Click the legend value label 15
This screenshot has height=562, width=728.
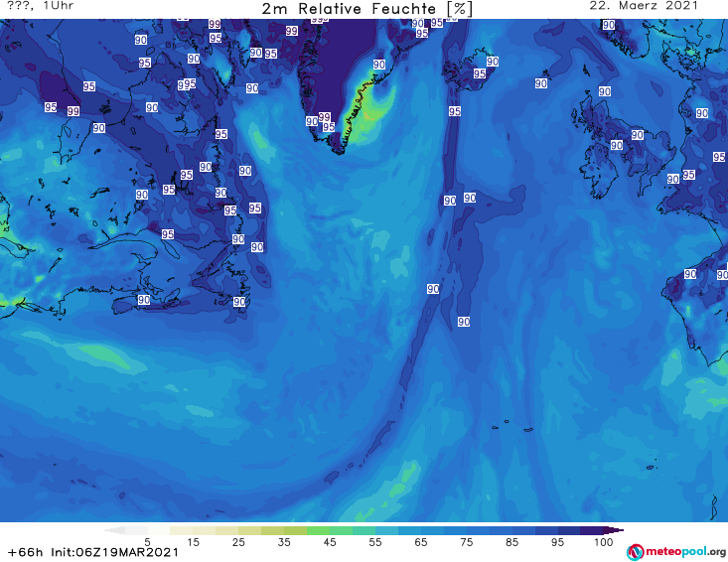[x=193, y=542]
